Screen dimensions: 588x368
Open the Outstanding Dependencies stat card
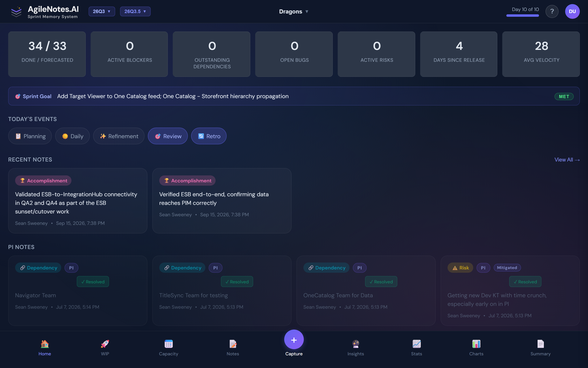click(x=211, y=54)
